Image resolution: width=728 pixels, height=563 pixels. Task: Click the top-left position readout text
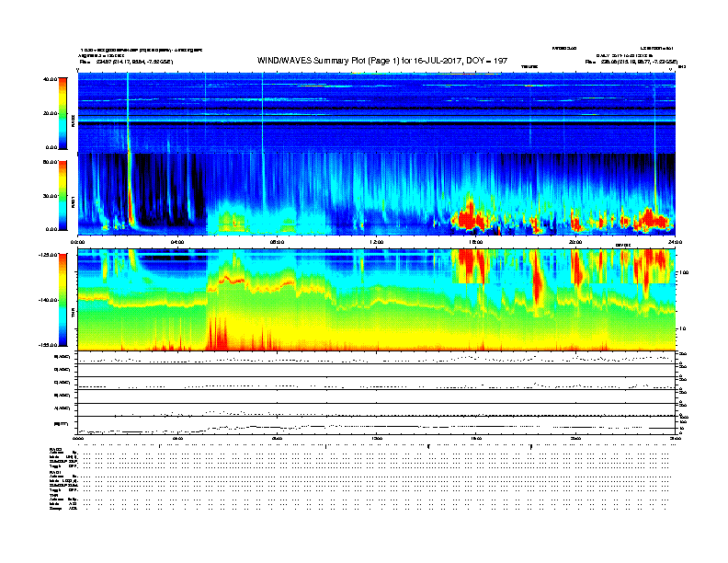(126, 62)
